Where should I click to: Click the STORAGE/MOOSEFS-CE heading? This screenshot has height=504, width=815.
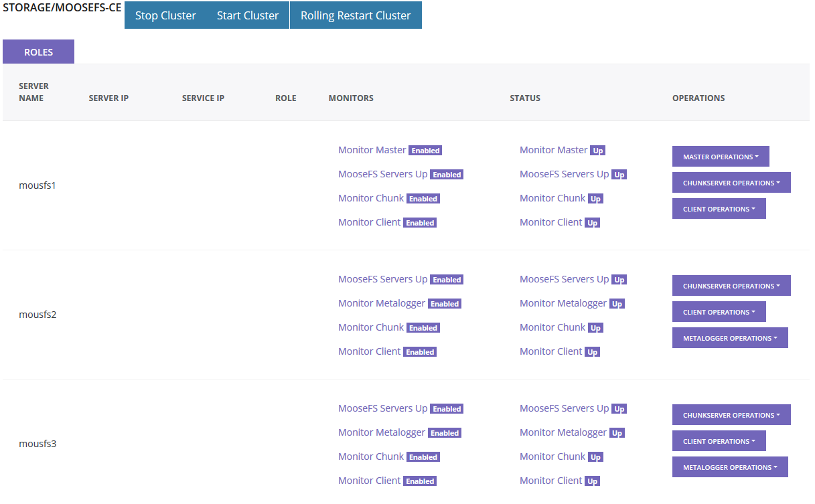(x=62, y=8)
